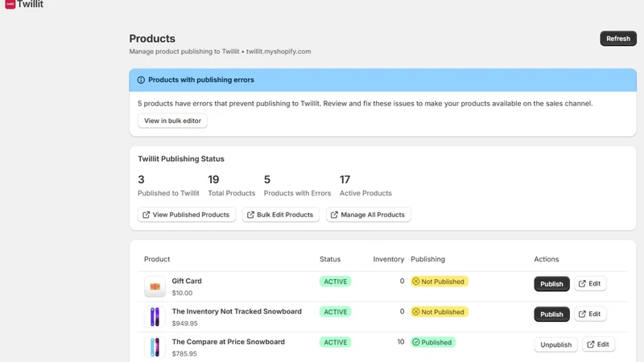Click ACTIVE status of Compare at Price Snowboard

335,343
